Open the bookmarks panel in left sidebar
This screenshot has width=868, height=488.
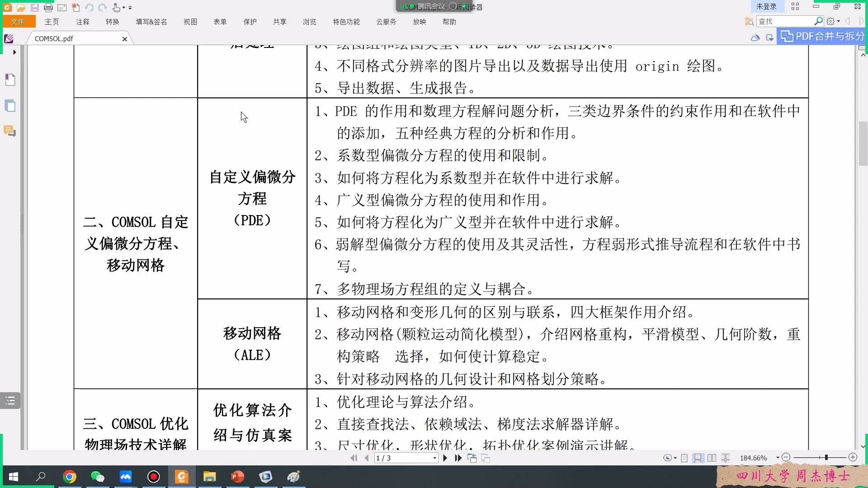click(10, 80)
